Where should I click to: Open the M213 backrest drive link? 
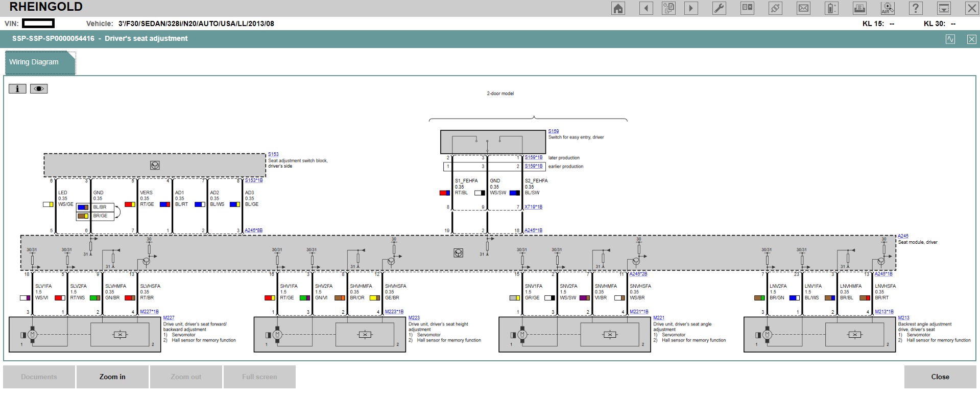(x=904, y=318)
